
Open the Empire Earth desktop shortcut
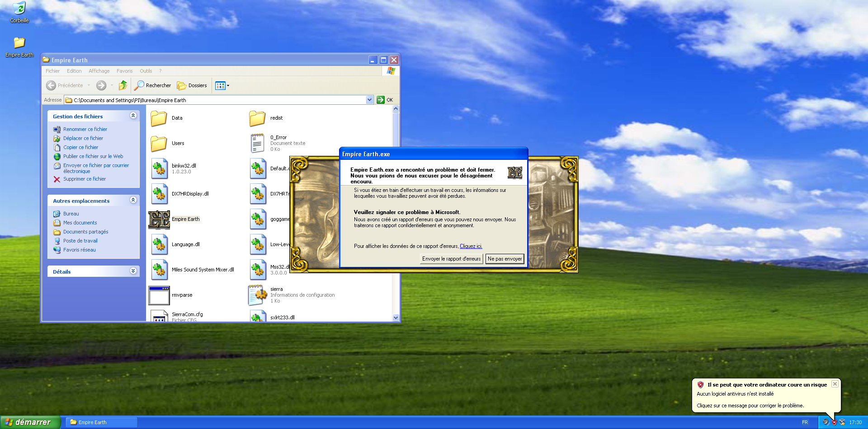[19, 44]
